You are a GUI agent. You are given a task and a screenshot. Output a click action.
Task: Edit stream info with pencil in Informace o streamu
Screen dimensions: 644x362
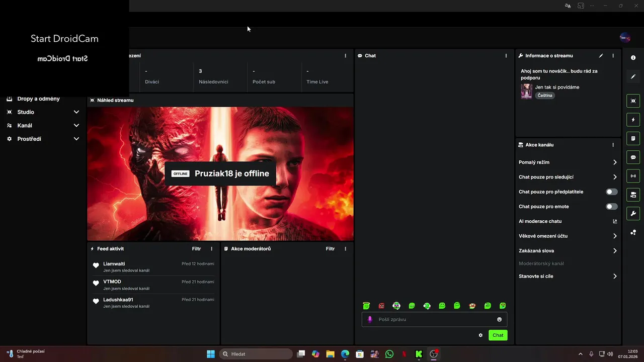601,56
